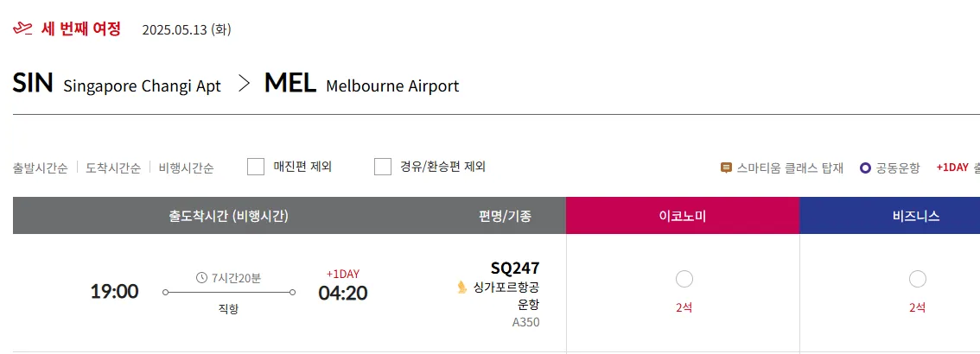
Task: Sort flights by 도착시간순
Action: (112, 168)
